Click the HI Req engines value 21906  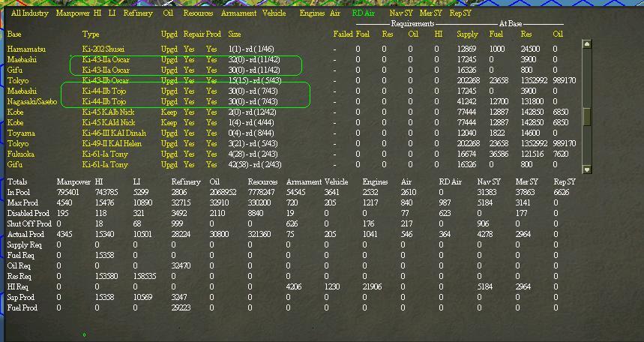372,287
